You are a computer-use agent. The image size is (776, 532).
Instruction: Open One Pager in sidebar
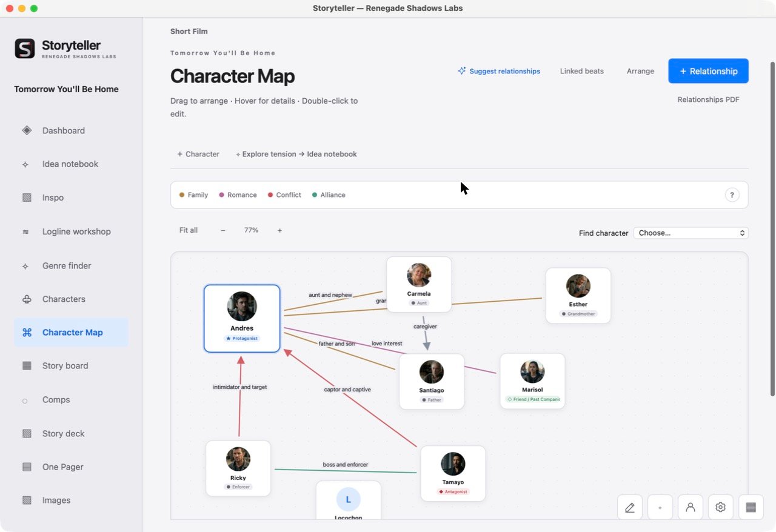click(x=71, y=467)
